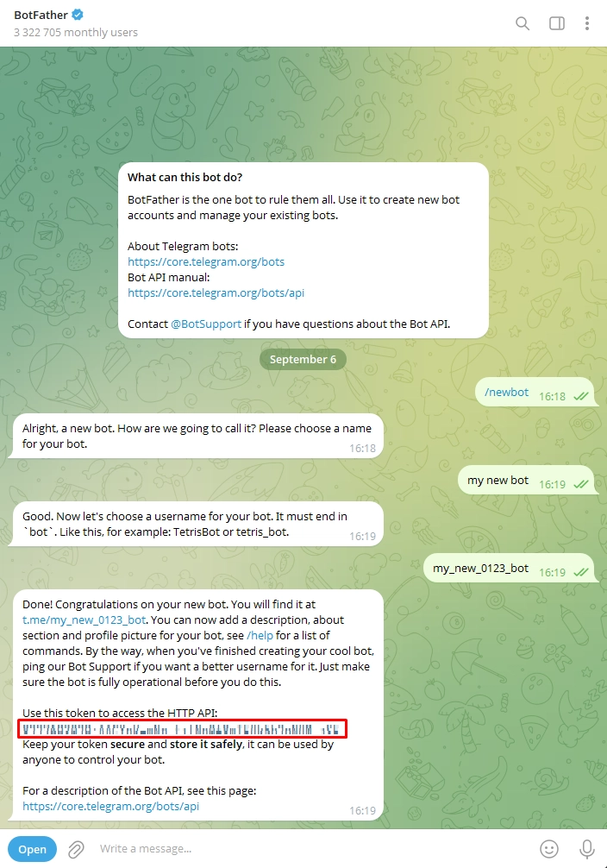Click the blue Open button
Screen dimensions: 607x868
[x=32, y=849]
